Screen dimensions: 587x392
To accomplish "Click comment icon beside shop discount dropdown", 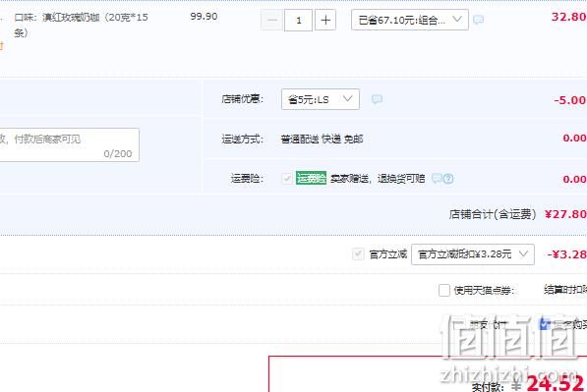I will pos(377,99).
